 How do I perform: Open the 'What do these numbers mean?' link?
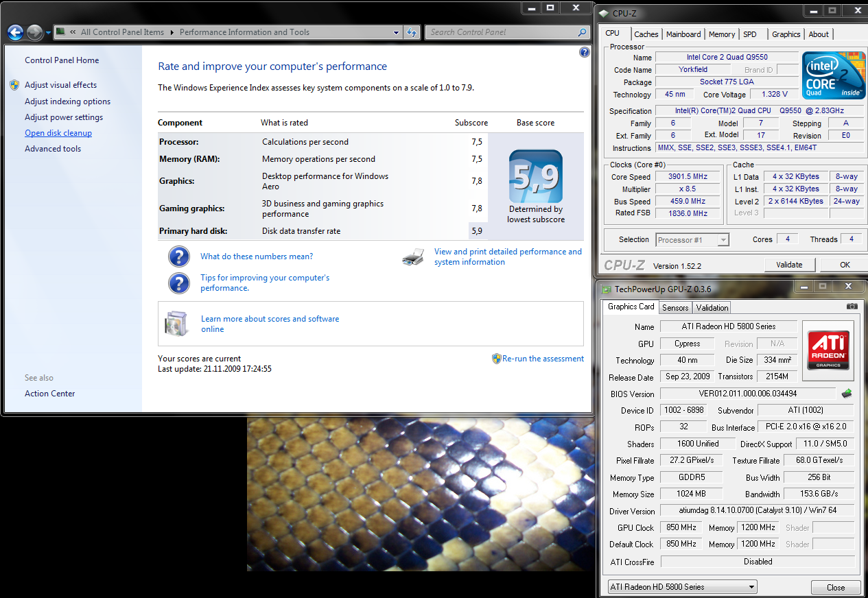257,256
